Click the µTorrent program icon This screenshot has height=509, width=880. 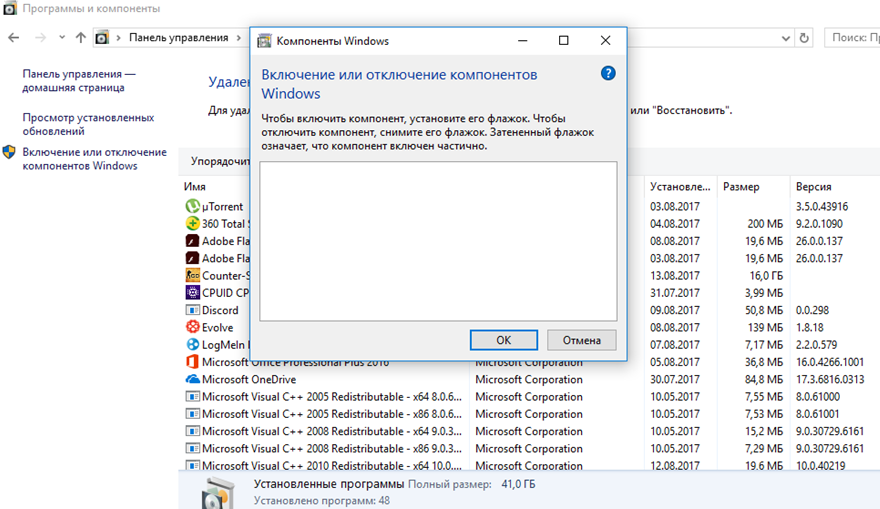point(192,207)
